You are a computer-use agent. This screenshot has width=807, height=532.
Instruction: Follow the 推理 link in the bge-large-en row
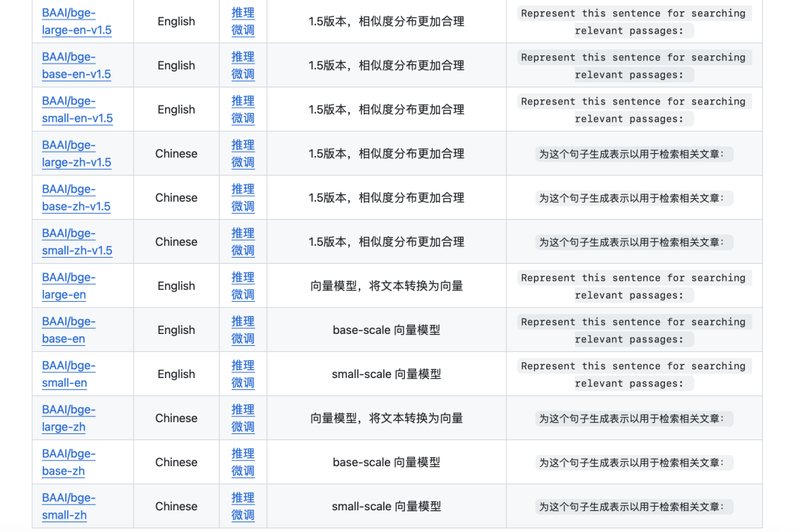pos(243,277)
